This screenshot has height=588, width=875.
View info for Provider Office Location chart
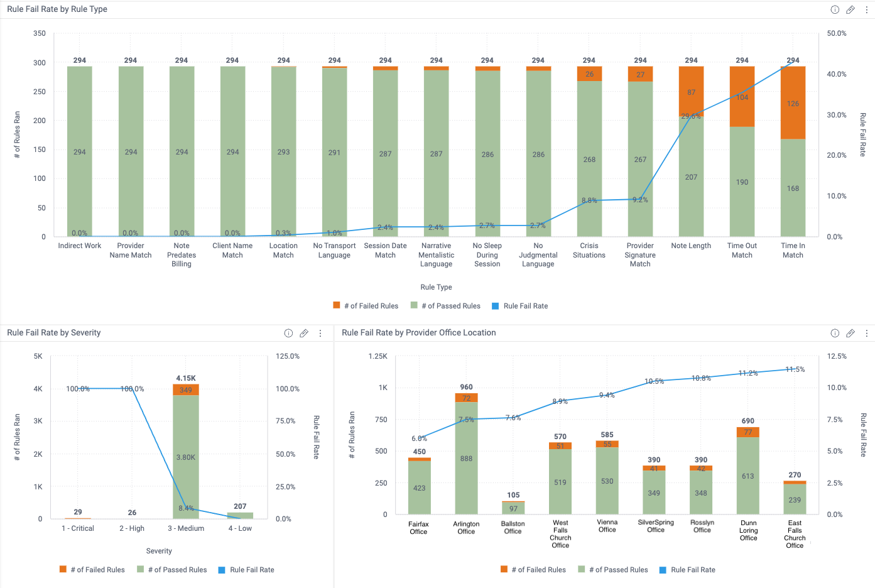[x=835, y=333]
